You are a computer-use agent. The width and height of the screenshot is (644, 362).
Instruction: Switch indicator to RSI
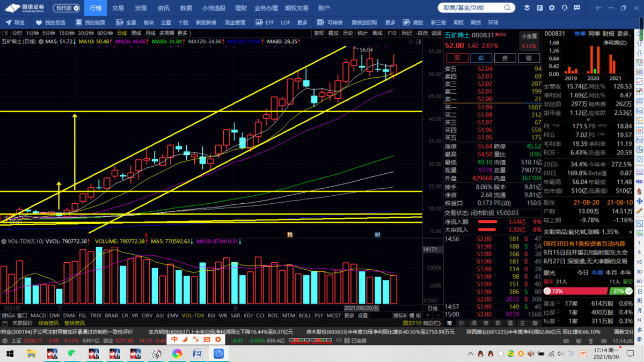pyautogui.click(x=211, y=316)
